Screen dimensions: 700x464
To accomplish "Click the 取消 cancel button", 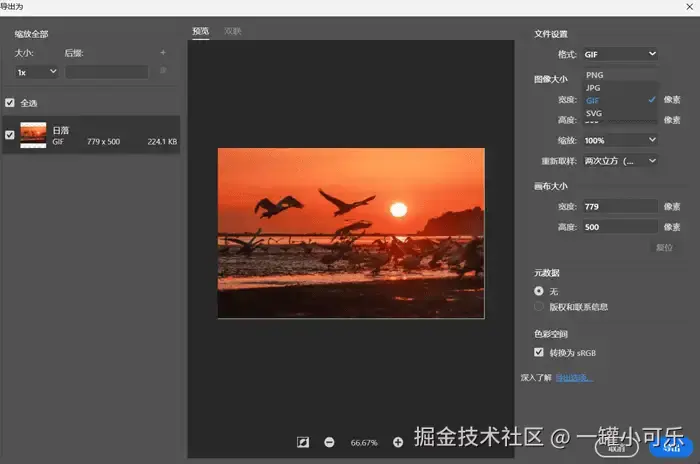I will (617, 448).
